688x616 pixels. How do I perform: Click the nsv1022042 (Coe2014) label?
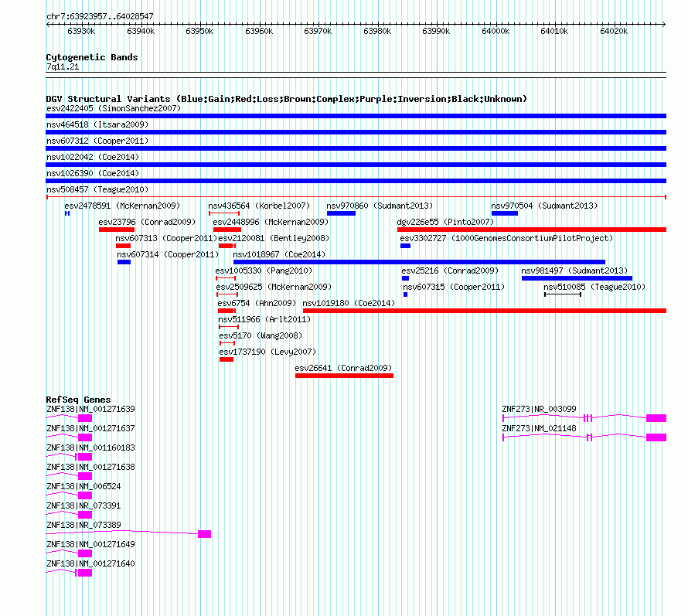pyautogui.click(x=93, y=157)
